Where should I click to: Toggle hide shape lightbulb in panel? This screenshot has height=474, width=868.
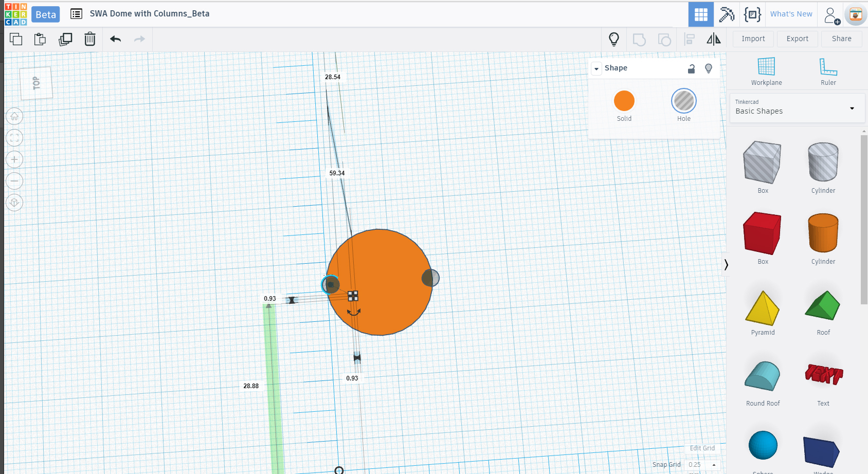point(709,68)
